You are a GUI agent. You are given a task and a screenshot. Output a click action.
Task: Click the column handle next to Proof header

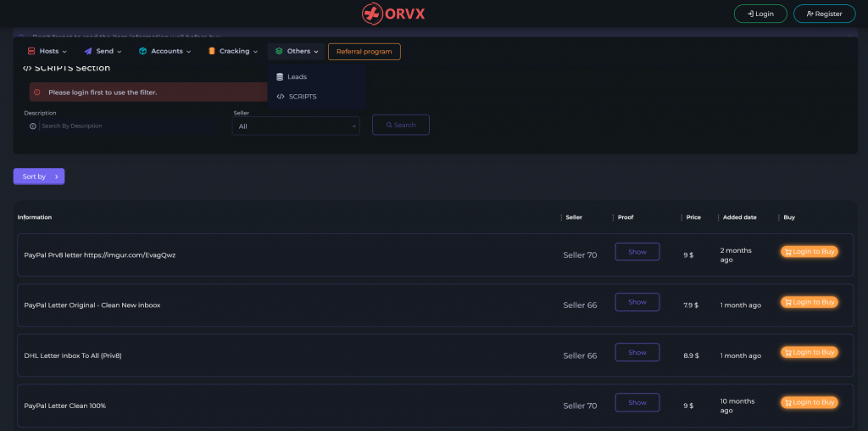[613, 217]
